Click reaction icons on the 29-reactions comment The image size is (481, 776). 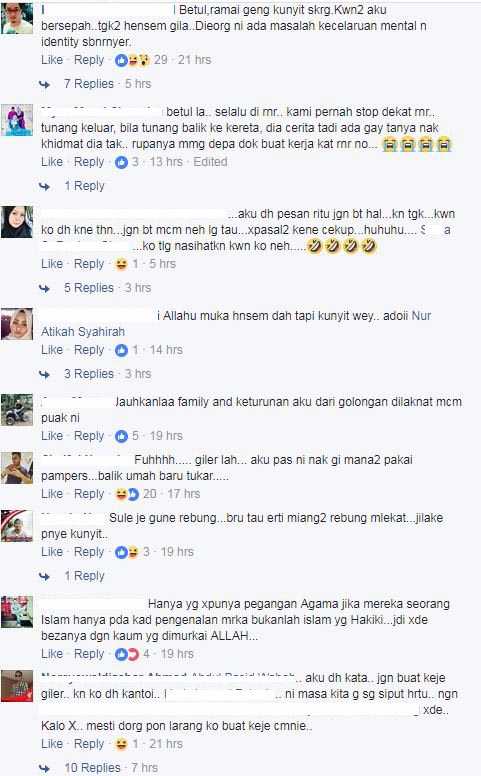point(133,60)
